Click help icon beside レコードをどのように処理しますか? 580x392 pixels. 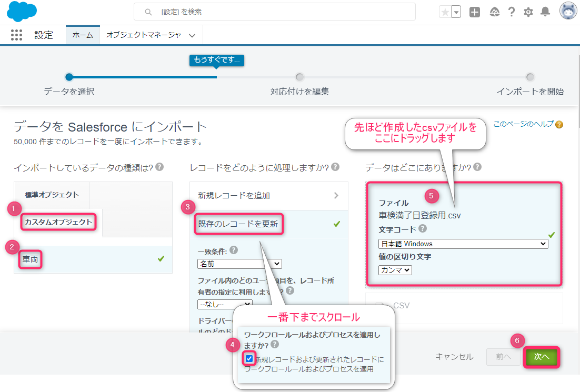(335, 167)
